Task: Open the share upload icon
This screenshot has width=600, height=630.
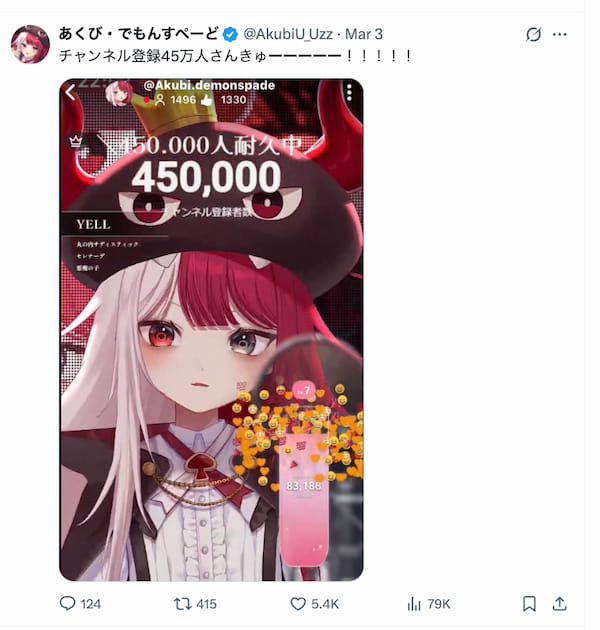Action: click(559, 603)
